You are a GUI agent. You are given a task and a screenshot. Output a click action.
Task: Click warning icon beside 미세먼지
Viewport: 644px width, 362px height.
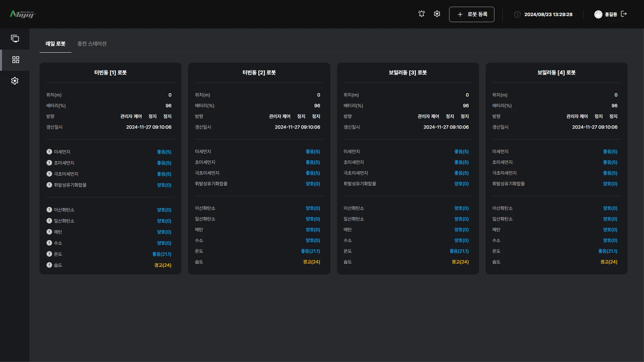[x=49, y=152]
